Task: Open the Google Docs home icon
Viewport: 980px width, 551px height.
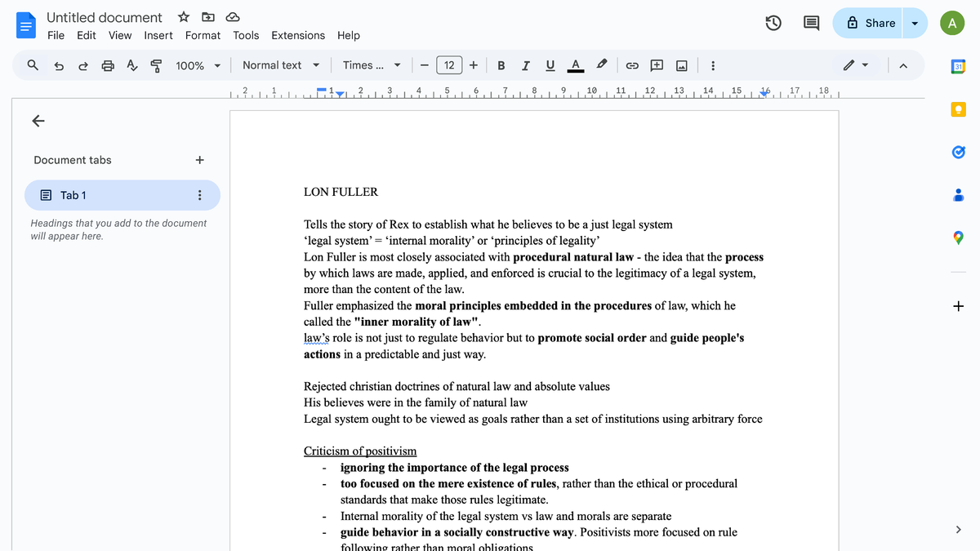Action: 26,24
